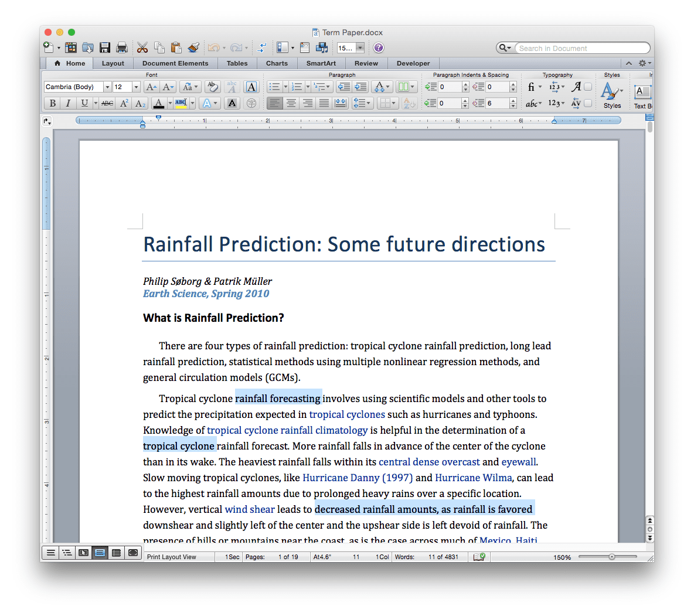Open the zoom percentage dropdown in toolbar

coord(360,48)
